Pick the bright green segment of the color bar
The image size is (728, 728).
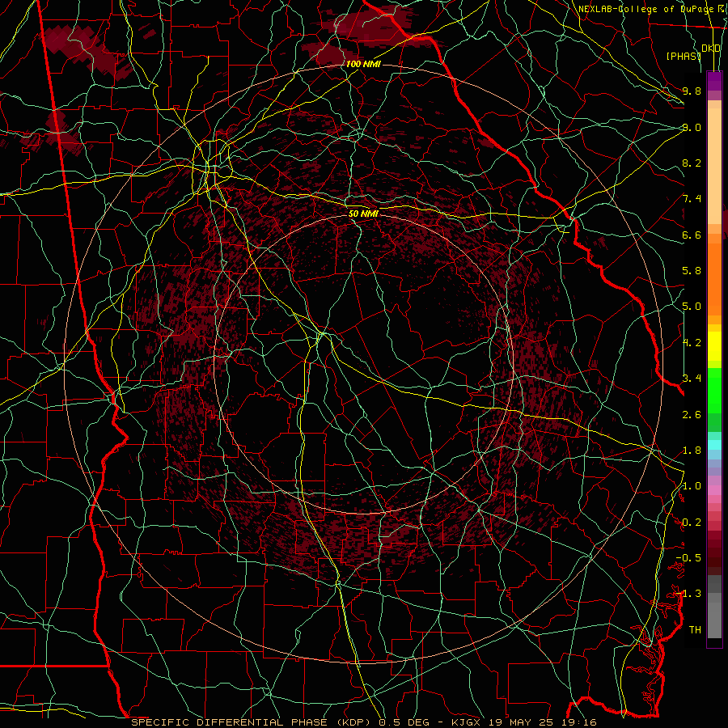(714, 391)
